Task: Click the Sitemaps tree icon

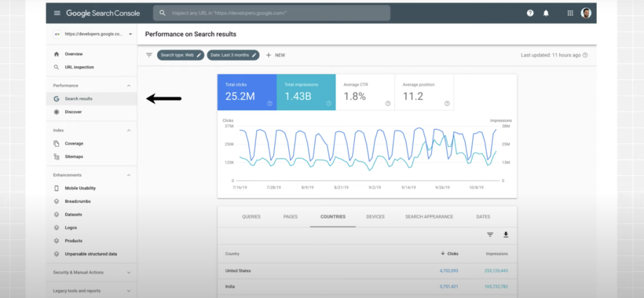Action: click(x=57, y=157)
